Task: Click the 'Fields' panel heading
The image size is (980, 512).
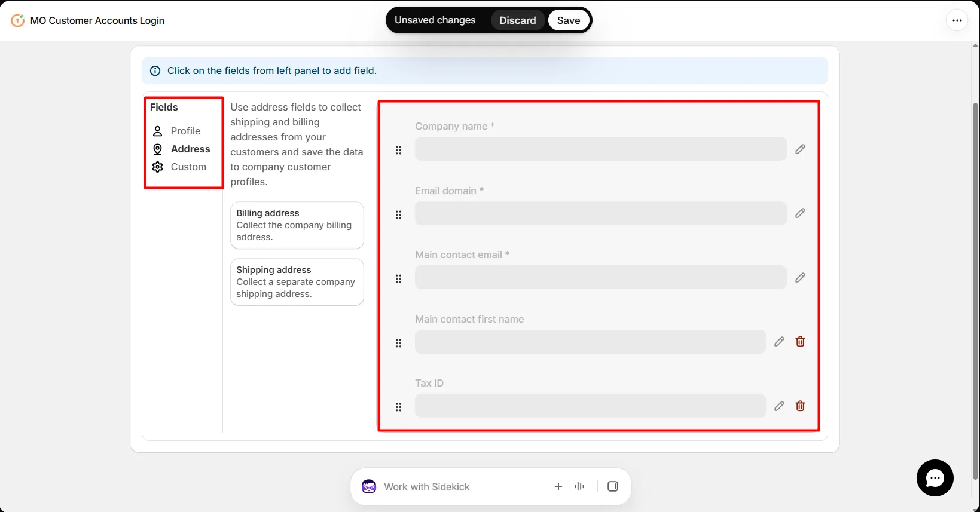Action: point(164,107)
